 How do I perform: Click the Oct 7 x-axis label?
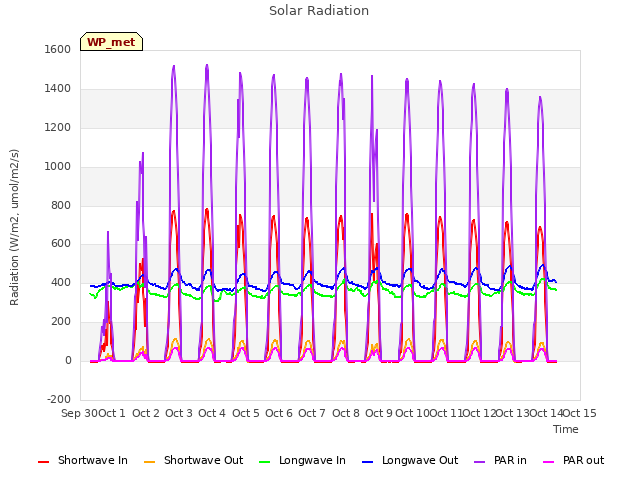click(312, 413)
